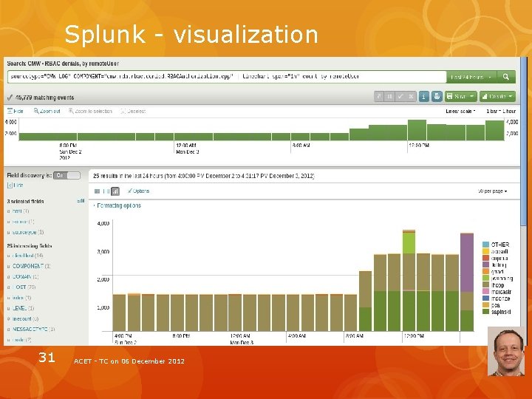Expand Formatting options section

coord(117,205)
